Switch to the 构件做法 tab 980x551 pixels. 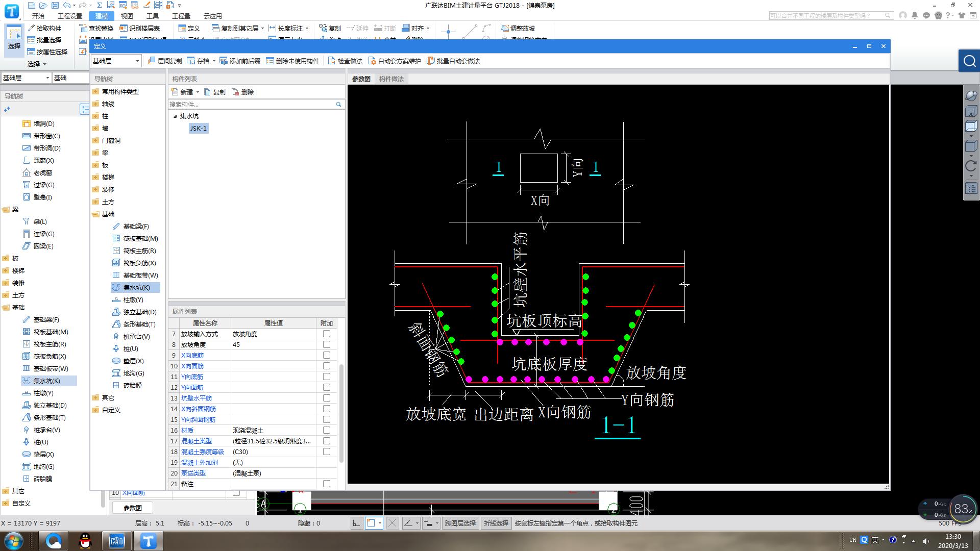tap(391, 79)
